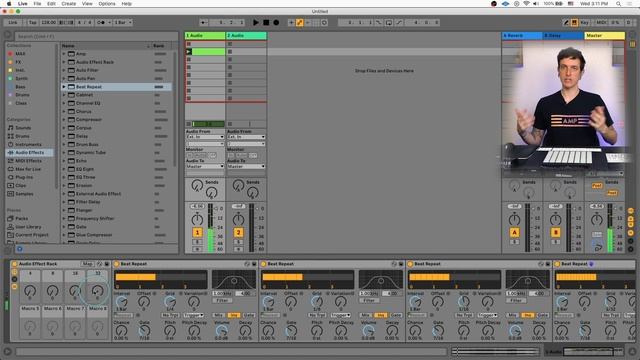Image resolution: width=640 pixels, height=360 pixels.
Task: Toggle the Computer MIDI Keyboard icon
Action: click(574, 22)
